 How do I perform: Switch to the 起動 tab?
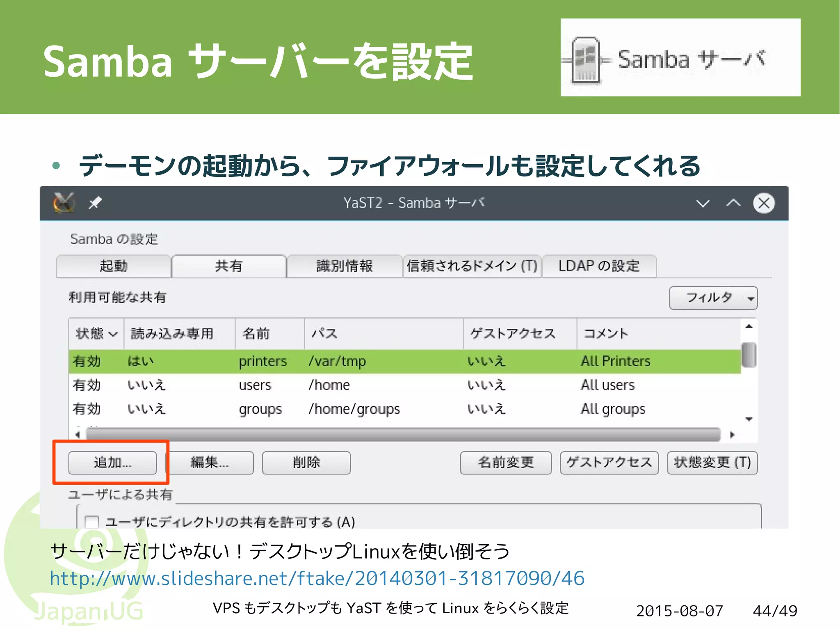click(x=114, y=266)
